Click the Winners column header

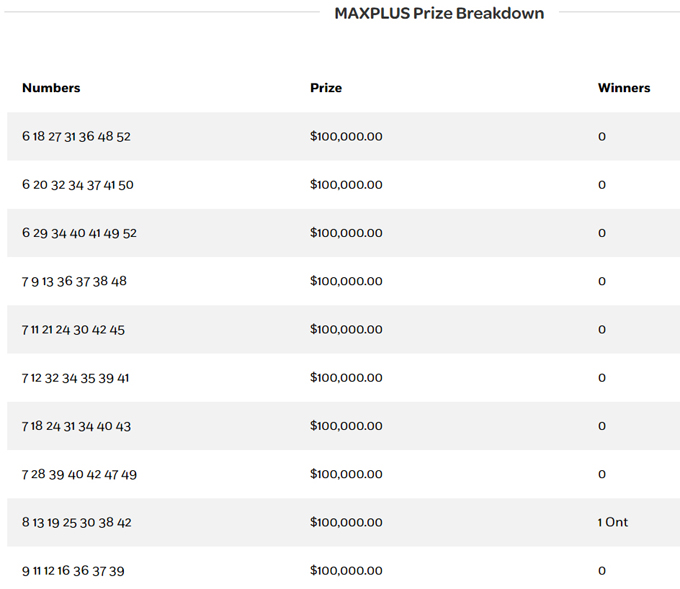(624, 88)
